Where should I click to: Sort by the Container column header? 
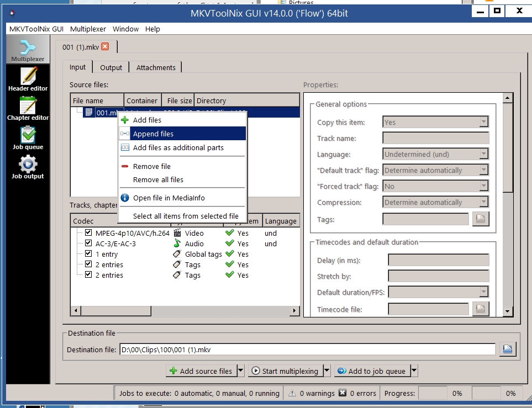click(x=143, y=100)
